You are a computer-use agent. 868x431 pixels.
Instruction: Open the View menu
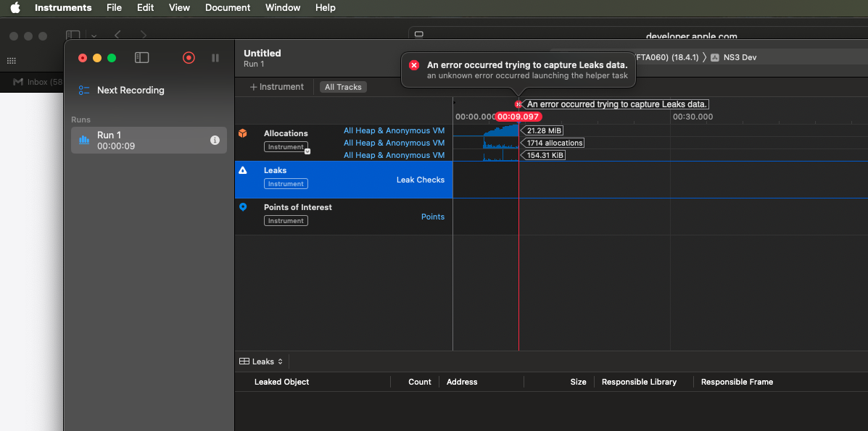click(179, 8)
